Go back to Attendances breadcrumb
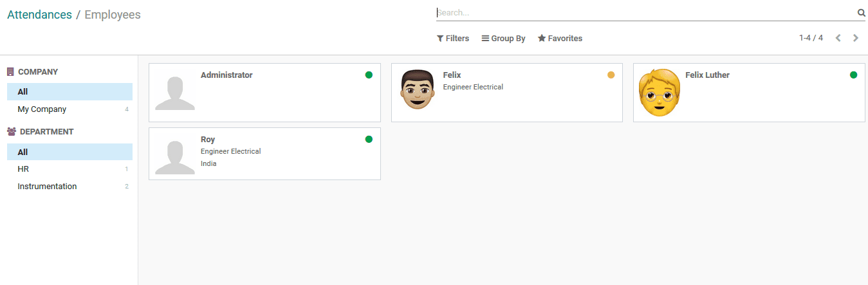Viewport: 868px width, 285px height. tap(39, 14)
